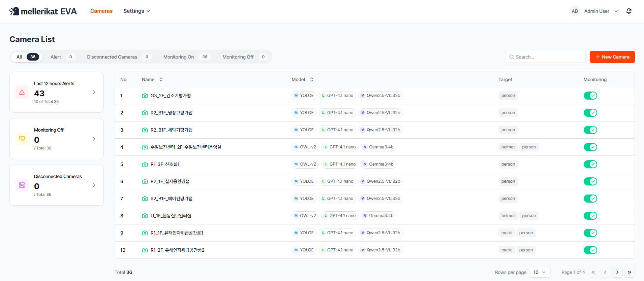Click camera icon for R2_B1F_에어컨평가랩

pos(145,199)
